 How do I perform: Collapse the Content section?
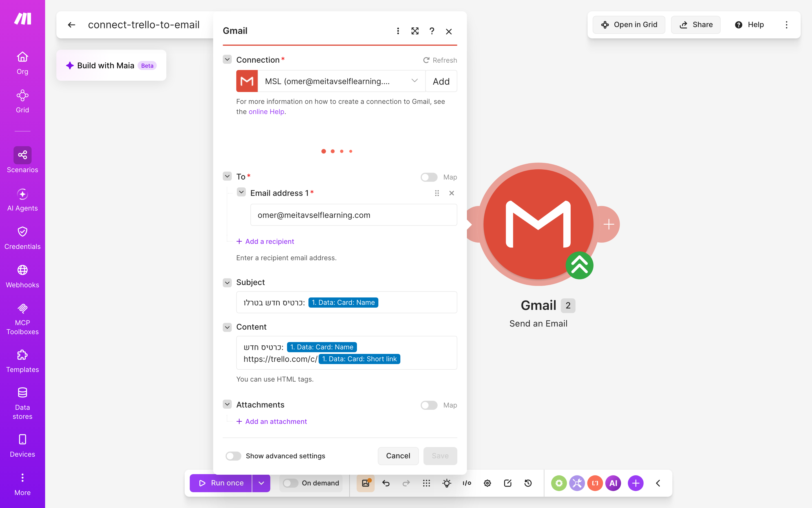227,327
